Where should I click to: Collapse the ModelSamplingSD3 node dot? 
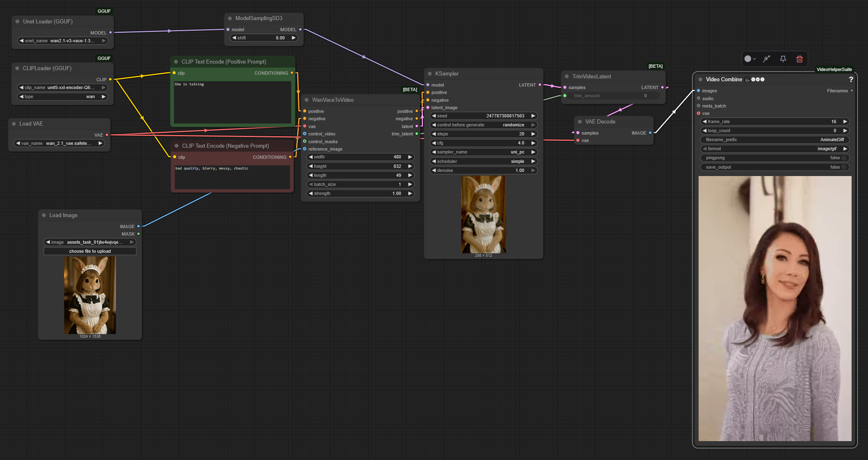230,18
